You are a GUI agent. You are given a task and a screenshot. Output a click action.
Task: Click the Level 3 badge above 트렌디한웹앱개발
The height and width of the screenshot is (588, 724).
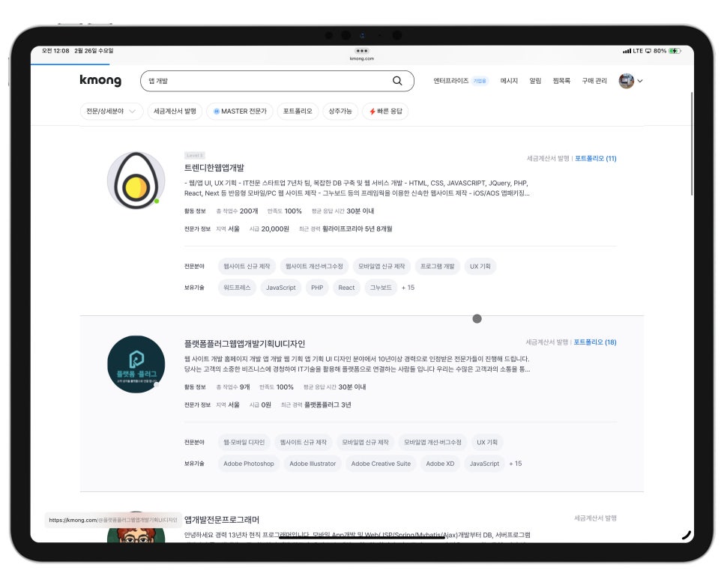(x=194, y=155)
